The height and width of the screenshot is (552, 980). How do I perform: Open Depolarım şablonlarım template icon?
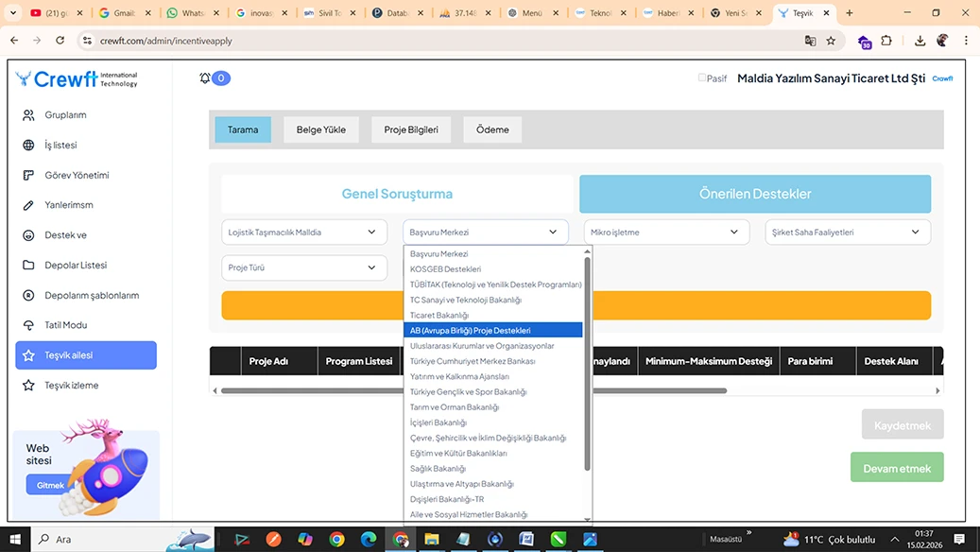[26, 295]
